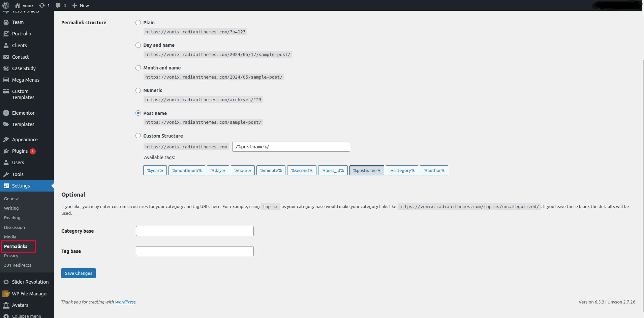Image resolution: width=644 pixels, height=318 pixels.
Task: Click the Clients sidebar icon
Action: (x=6, y=46)
